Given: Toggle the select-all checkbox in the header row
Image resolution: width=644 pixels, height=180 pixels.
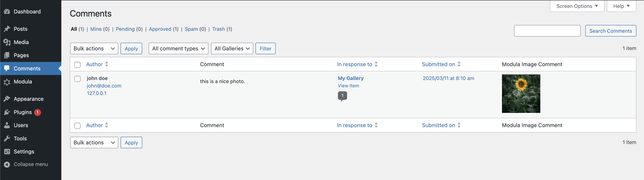Looking at the screenshot, I should tap(77, 65).
